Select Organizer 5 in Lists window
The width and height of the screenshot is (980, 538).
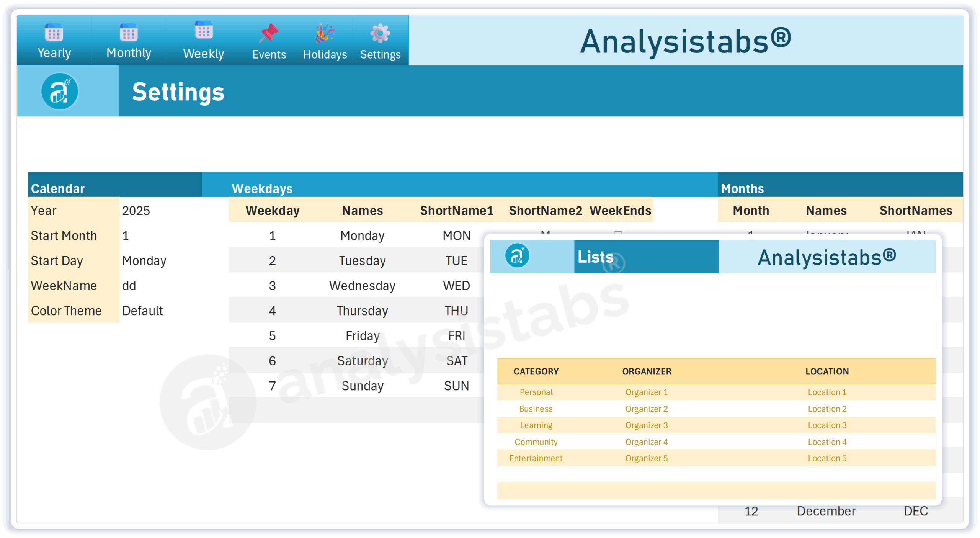pyautogui.click(x=647, y=458)
